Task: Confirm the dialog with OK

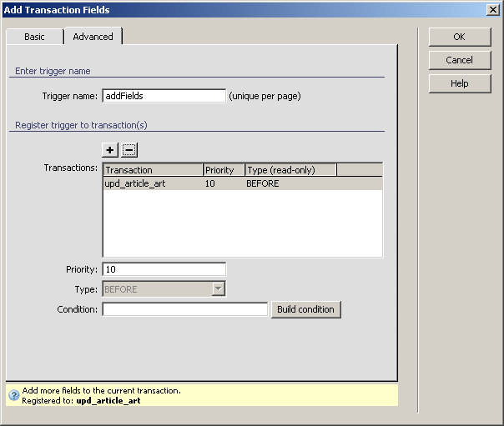Action: [x=459, y=37]
